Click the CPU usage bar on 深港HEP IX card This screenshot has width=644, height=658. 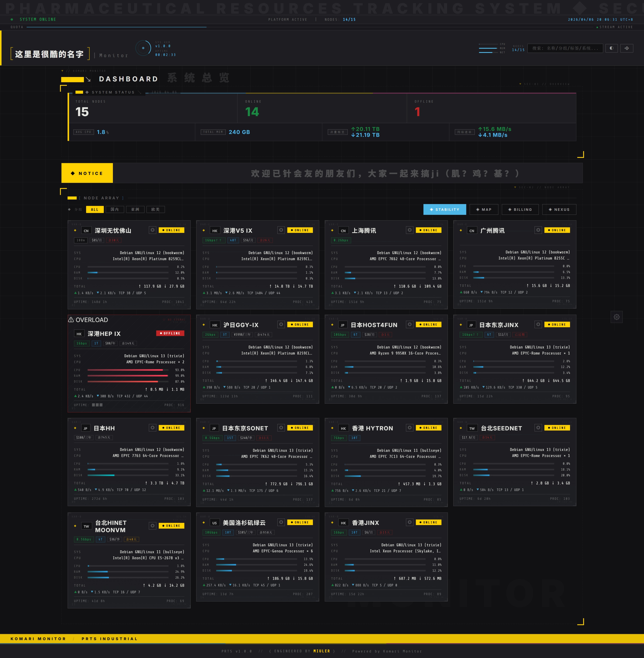point(128,370)
